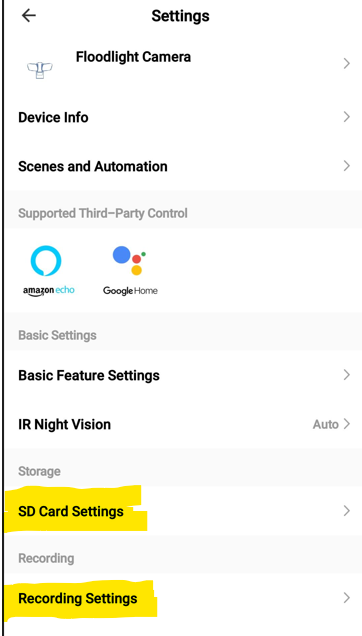Viewport: 362px width, 636px height.
Task: Click the Device Info chevron
Action: pos(346,117)
